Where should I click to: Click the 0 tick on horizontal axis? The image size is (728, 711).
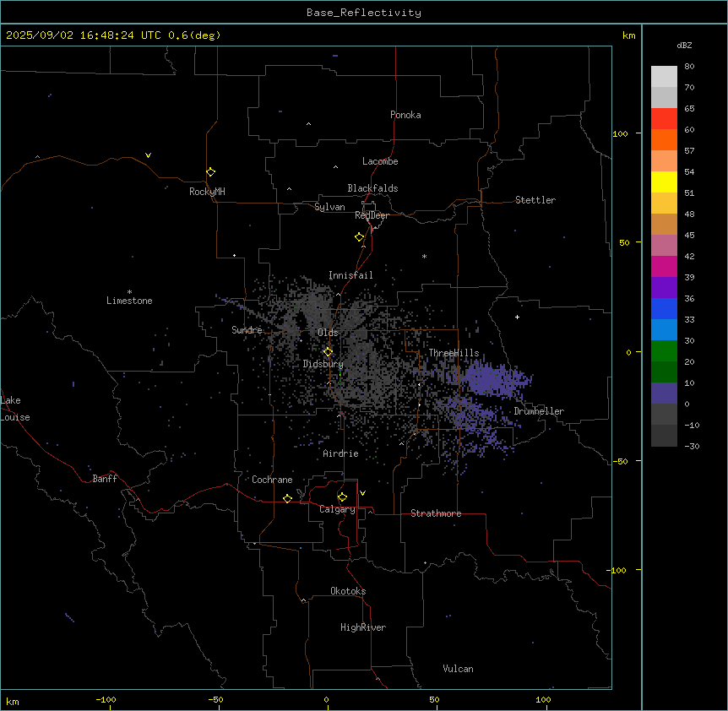tap(326, 700)
